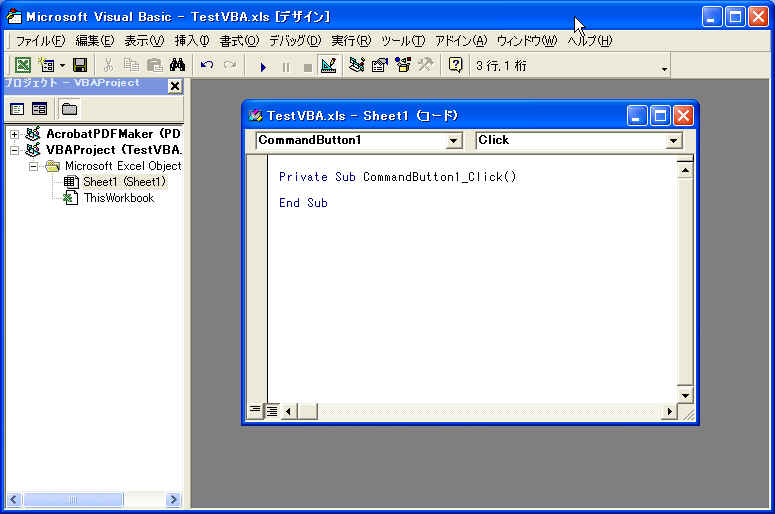Open Project Explorer toolbar icon
The image size is (775, 514).
pyautogui.click(x=356, y=65)
